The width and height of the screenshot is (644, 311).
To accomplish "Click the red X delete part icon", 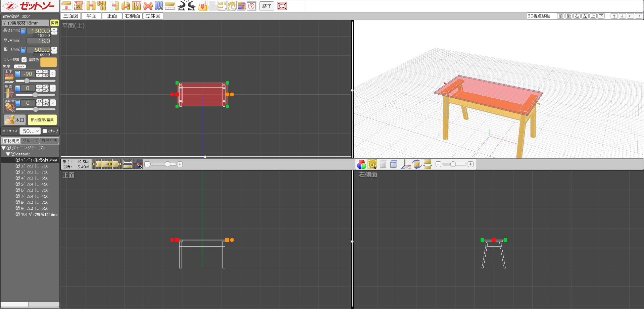I will tap(148, 6).
